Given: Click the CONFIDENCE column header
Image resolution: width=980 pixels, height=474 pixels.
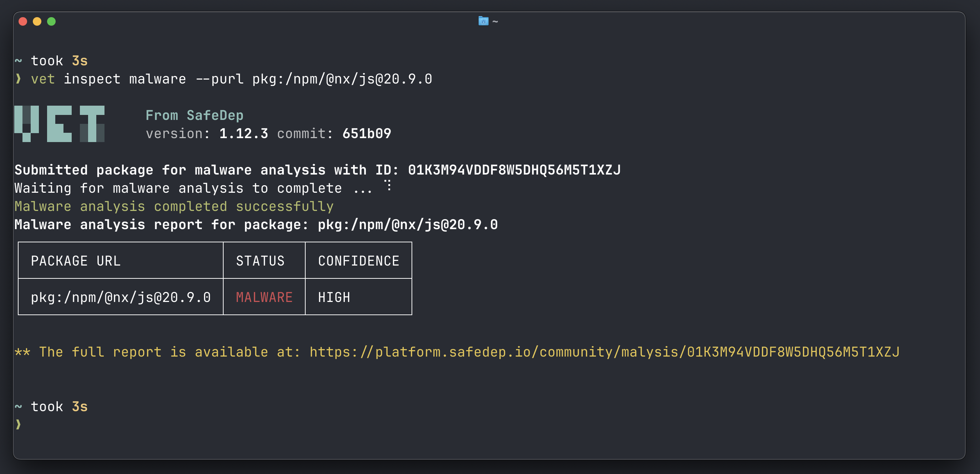Looking at the screenshot, I should coord(358,261).
